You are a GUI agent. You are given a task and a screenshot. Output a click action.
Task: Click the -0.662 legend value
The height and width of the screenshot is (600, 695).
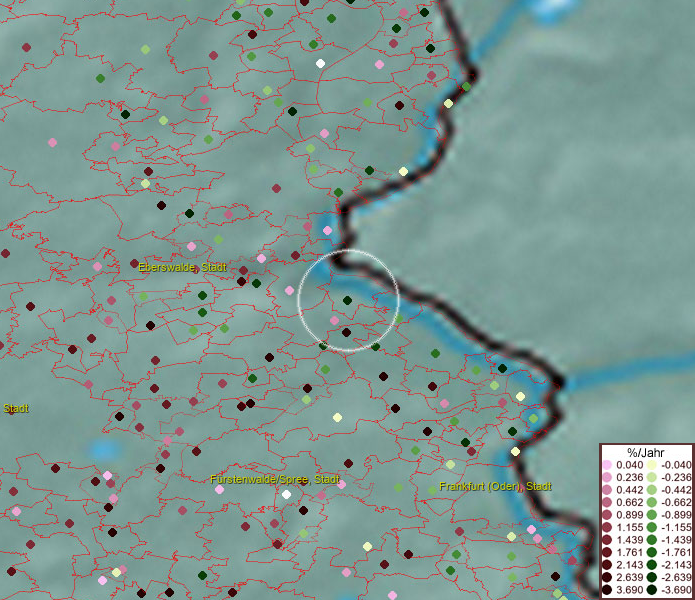pos(676,503)
